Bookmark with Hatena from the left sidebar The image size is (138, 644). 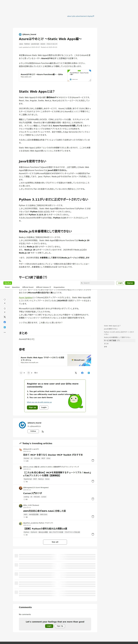5,327
